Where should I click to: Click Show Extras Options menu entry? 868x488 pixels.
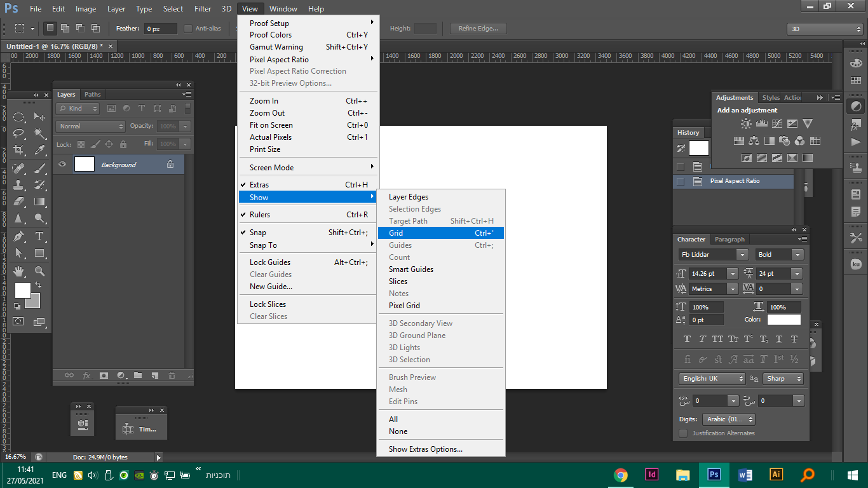click(426, 449)
